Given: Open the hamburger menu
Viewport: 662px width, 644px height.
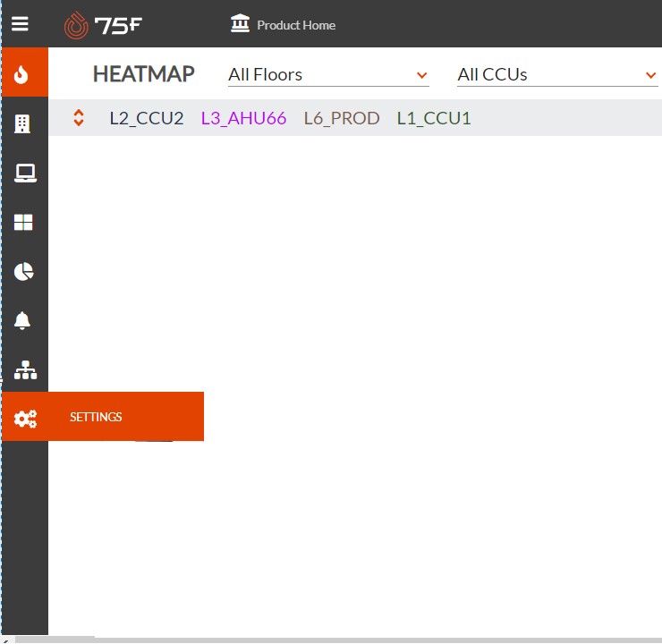Looking at the screenshot, I should 20,24.
